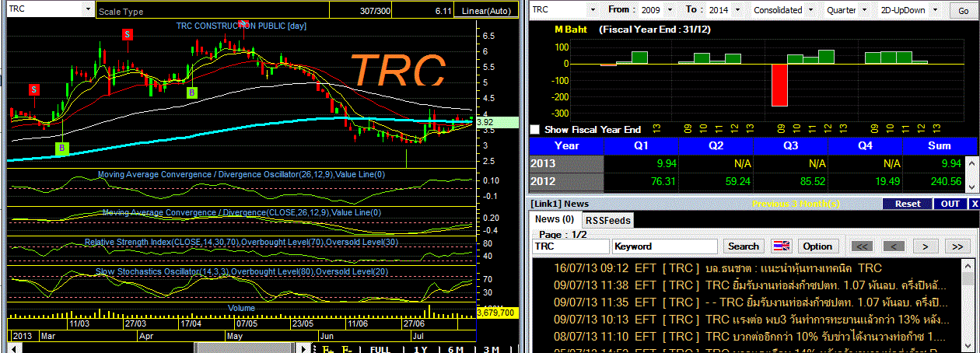Open the 2D-UpDown chart style dropdown
980x353 pixels.
point(935,9)
